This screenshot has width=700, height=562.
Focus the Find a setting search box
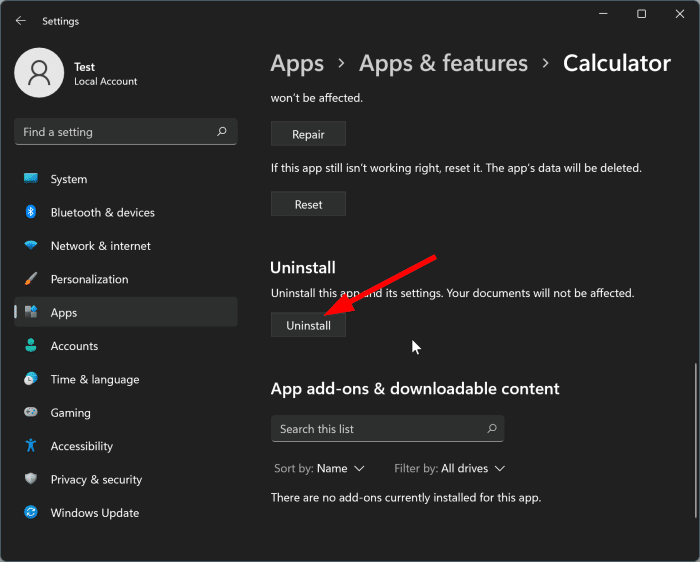(115, 132)
